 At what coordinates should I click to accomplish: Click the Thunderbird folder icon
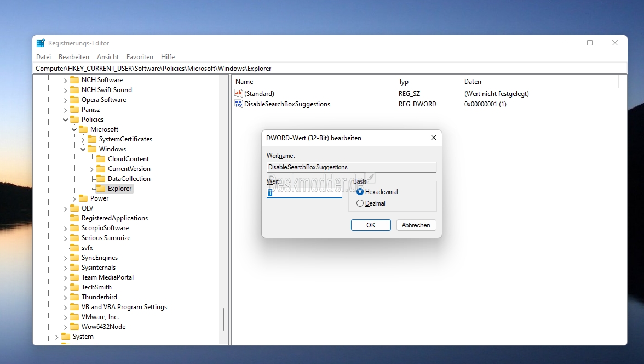74,297
